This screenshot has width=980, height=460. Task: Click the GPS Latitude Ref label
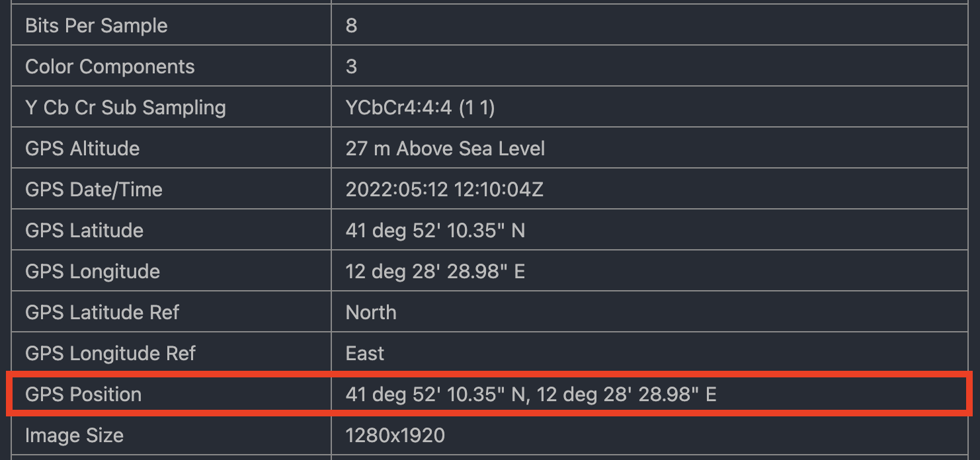102,313
